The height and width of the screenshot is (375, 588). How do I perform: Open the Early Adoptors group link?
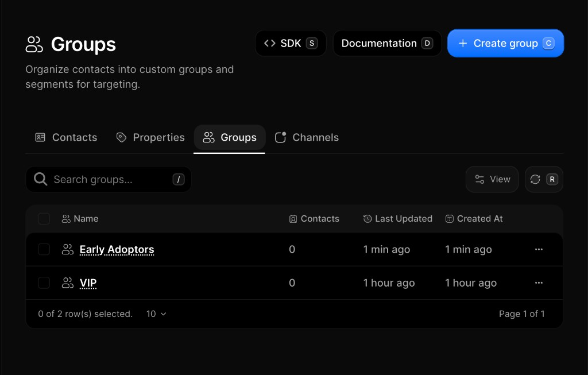[117, 249]
